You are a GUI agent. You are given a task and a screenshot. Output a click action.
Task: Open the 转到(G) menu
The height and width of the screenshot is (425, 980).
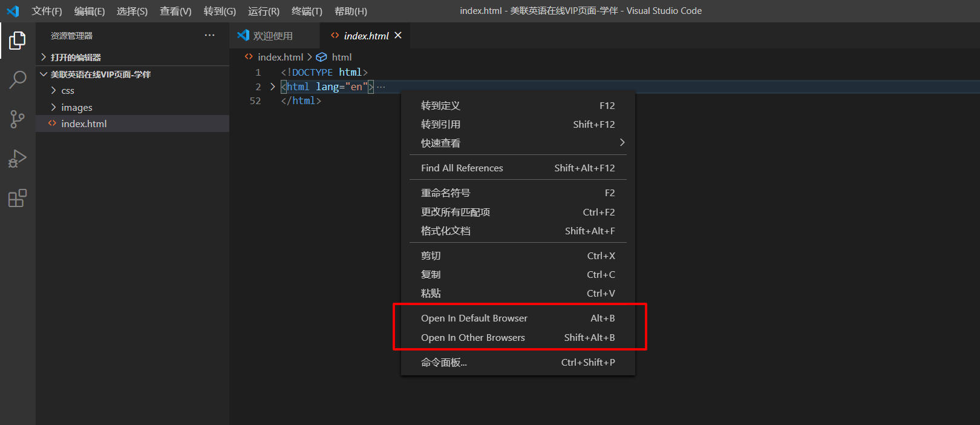tap(220, 11)
